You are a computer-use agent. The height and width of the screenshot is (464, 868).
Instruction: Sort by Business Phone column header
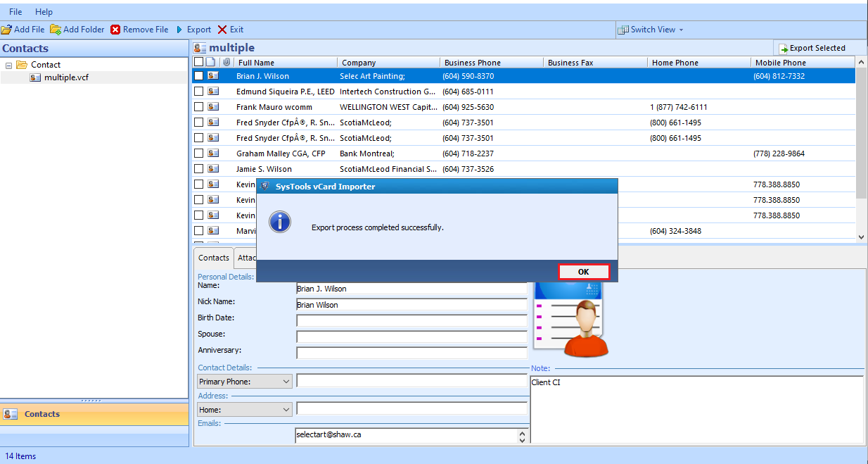click(x=492, y=63)
